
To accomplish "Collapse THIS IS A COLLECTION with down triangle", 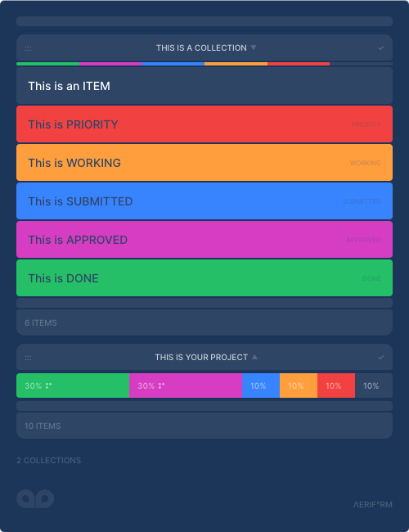I will pyautogui.click(x=254, y=47).
